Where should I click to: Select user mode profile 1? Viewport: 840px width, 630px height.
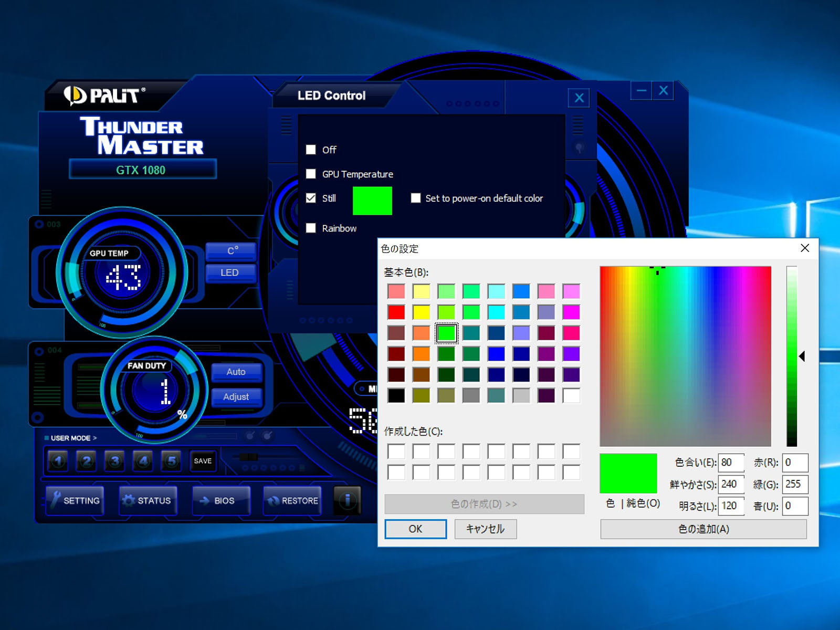tap(58, 461)
